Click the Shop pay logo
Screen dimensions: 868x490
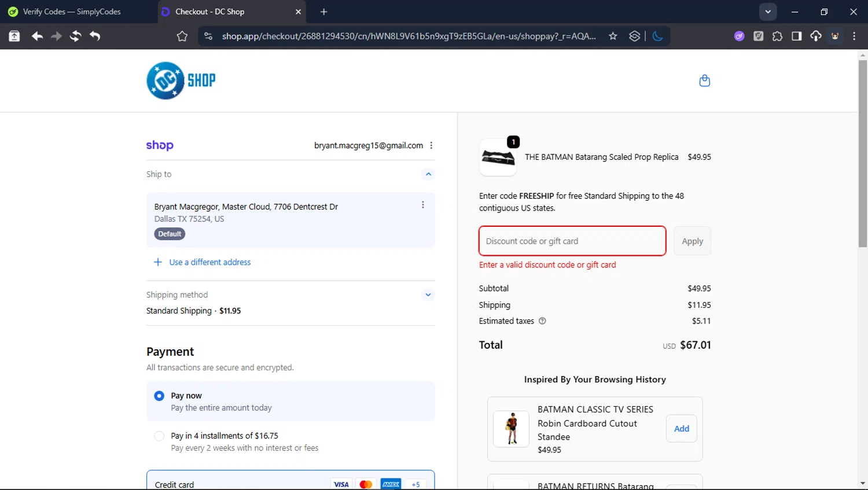coord(160,145)
